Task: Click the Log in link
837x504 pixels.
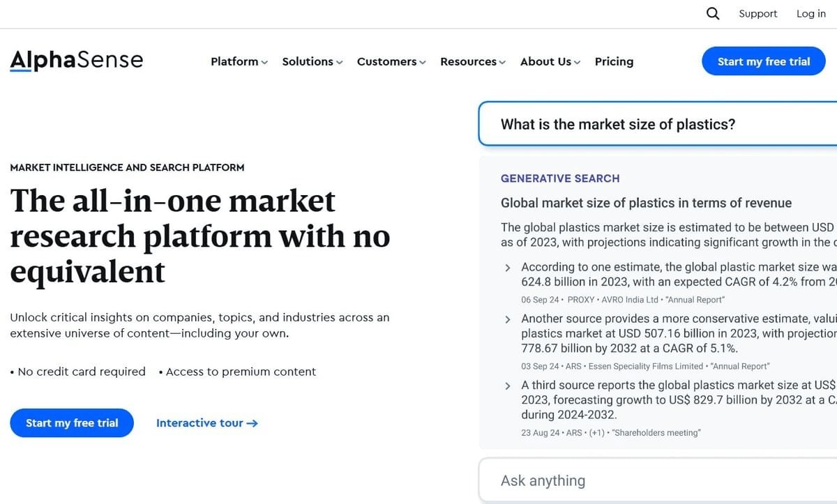Action: click(811, 14)
